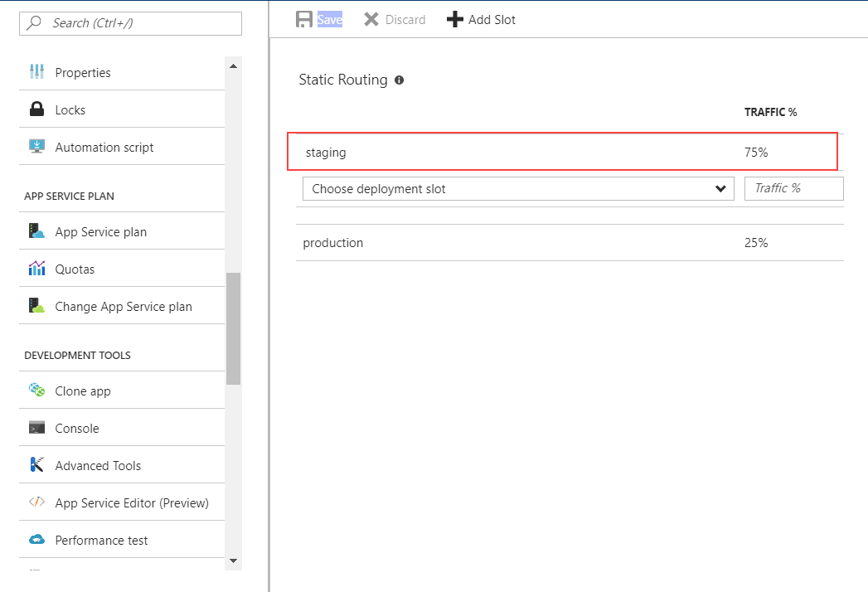The height and width of the screenshot is (592, 868).
Task: Click the Discard button
Action: 395,19
